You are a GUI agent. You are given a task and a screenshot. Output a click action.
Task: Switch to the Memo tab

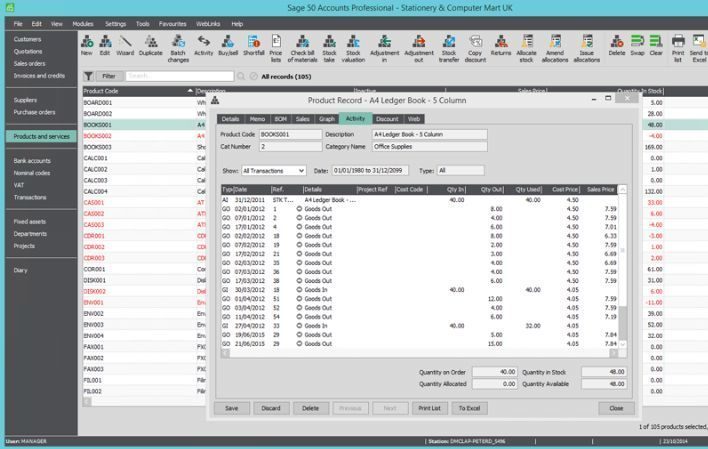tap(257, 119)
